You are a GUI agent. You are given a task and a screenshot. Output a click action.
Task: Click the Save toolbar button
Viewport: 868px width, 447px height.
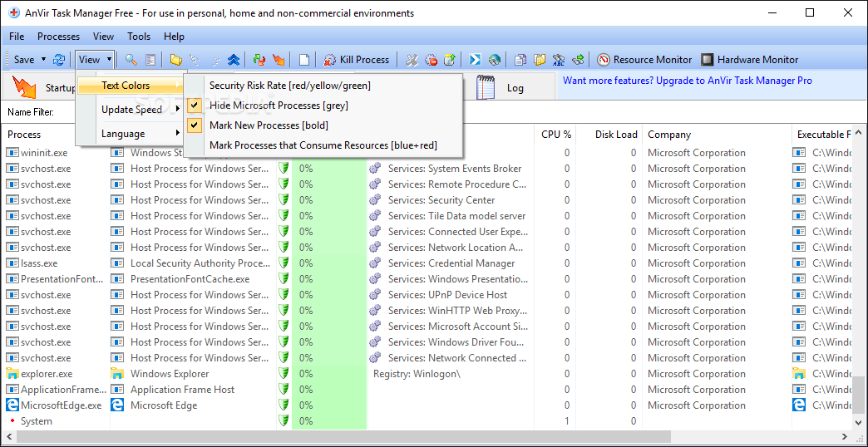pos(24,60)
